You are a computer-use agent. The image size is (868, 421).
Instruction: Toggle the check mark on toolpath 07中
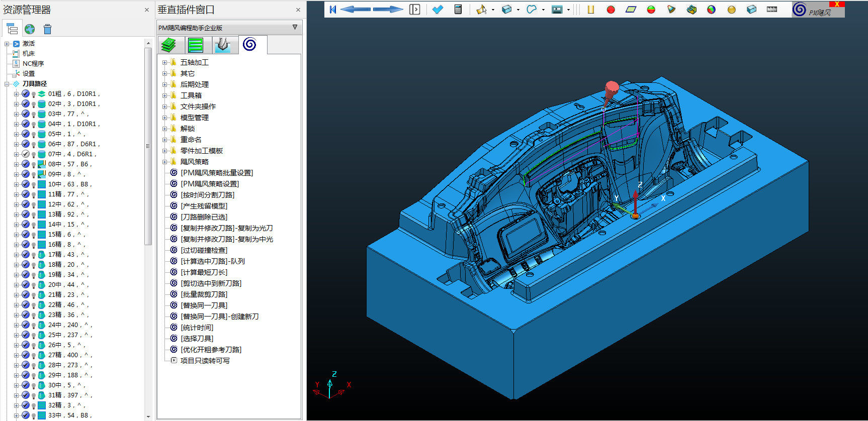point(26,154)
